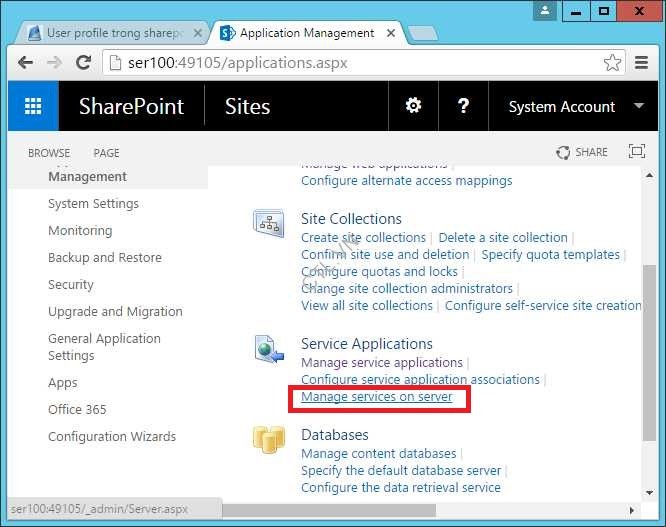Click the Service Applications icon

click(x=269, y=349)
